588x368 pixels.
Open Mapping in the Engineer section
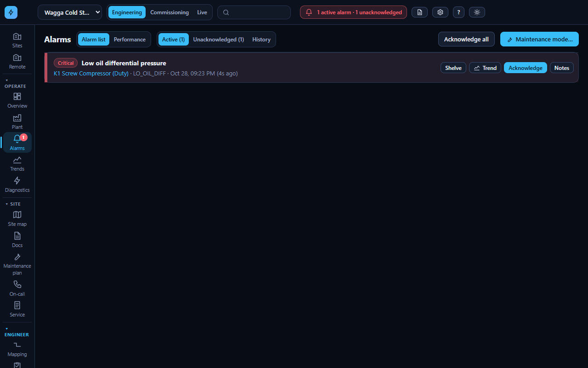[17, 349]
